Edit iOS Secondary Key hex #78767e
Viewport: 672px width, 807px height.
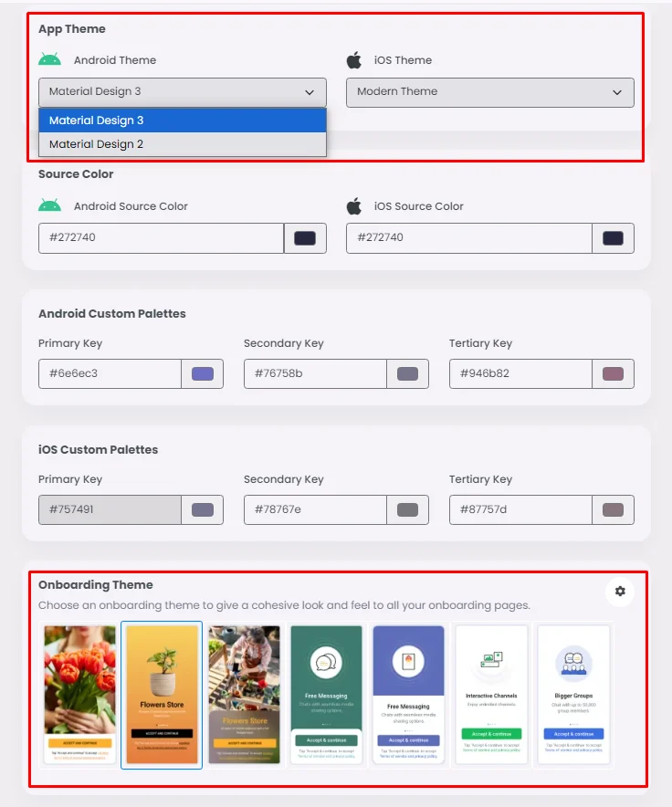coord(315,509)
